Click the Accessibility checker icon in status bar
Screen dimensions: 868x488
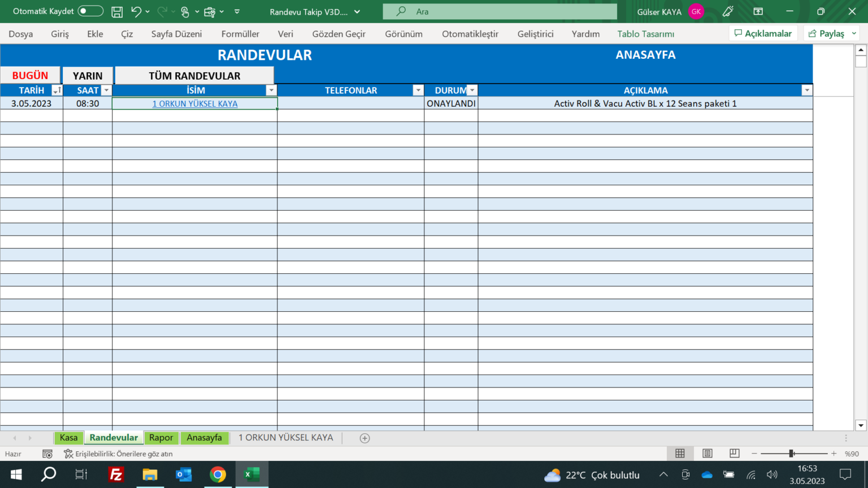pos(68,453)
